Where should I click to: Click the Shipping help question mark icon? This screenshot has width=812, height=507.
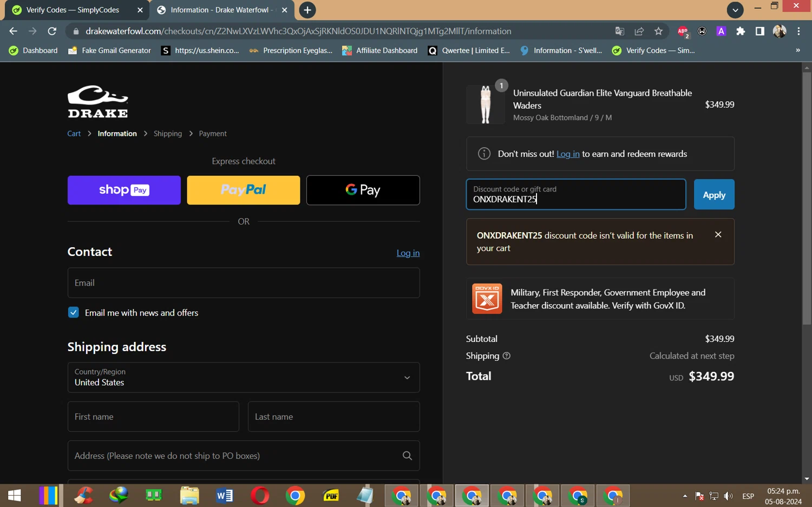(x=507, y=356)
